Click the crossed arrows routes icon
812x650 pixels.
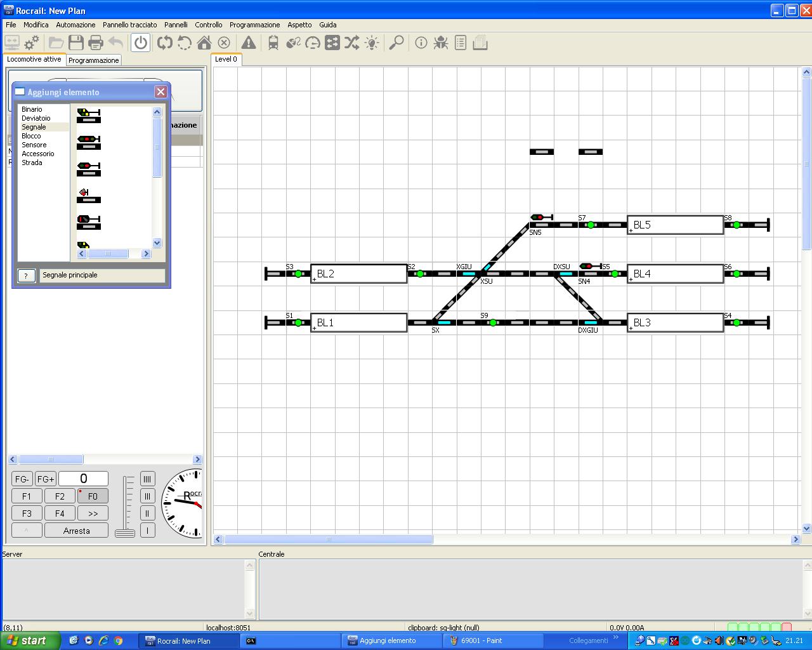(x=352, y=43)
